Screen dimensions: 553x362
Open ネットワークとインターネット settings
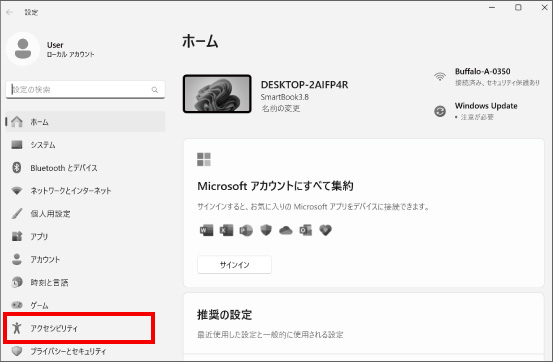pyautogui.click(x=85, y=191)
